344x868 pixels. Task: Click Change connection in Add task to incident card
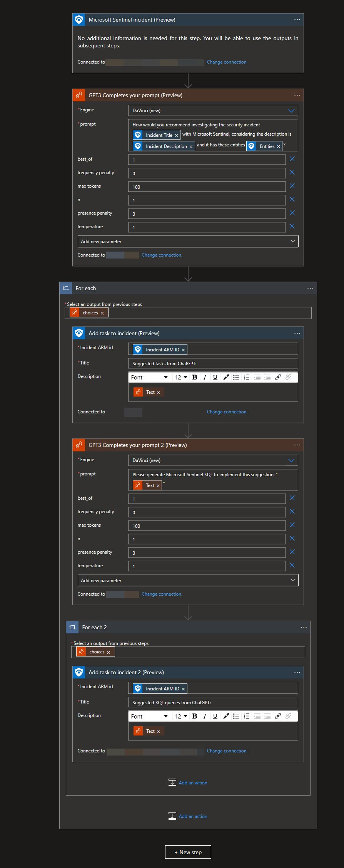pos(227,412)
